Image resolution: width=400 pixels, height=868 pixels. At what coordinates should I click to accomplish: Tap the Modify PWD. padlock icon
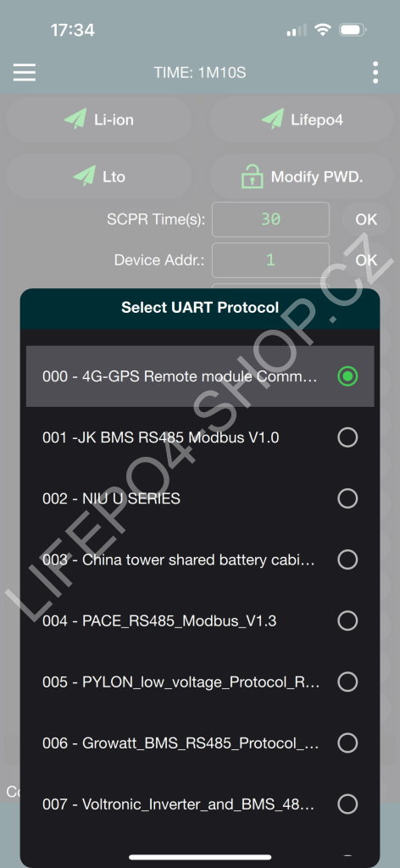pyautogui.click(x=253, y=176)
